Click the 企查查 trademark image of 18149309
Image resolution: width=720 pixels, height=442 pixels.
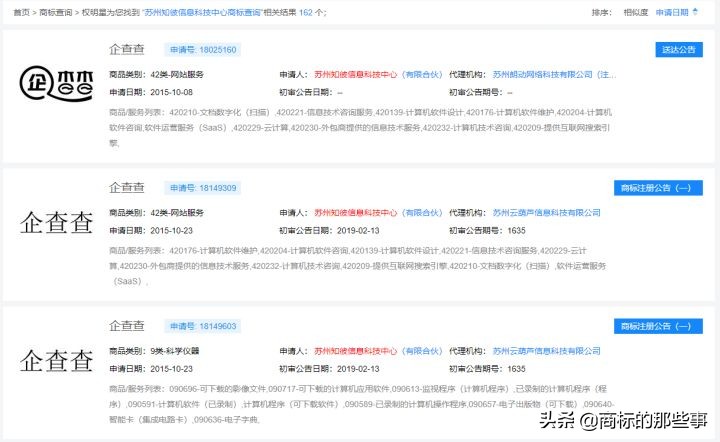coord(56,223)
